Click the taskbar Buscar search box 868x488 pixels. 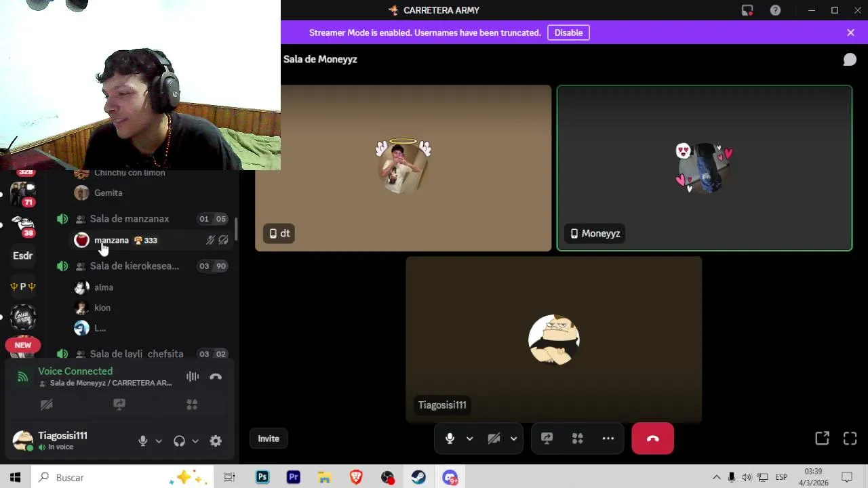122,478
